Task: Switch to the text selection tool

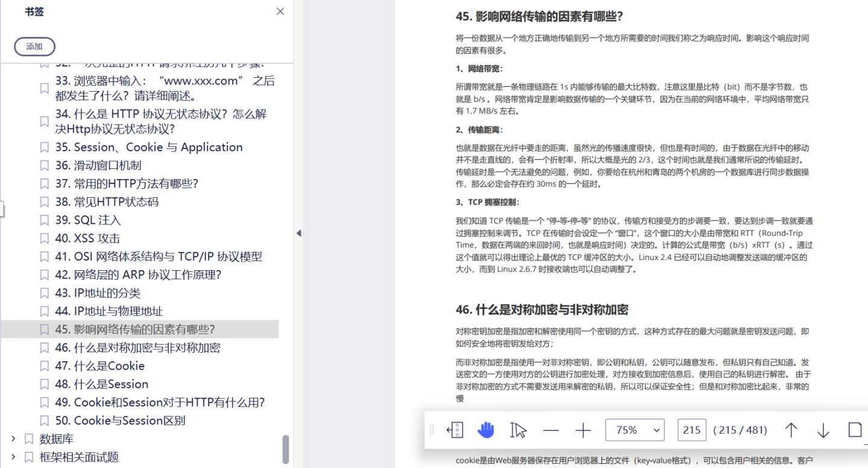Action: coord(517,430)
